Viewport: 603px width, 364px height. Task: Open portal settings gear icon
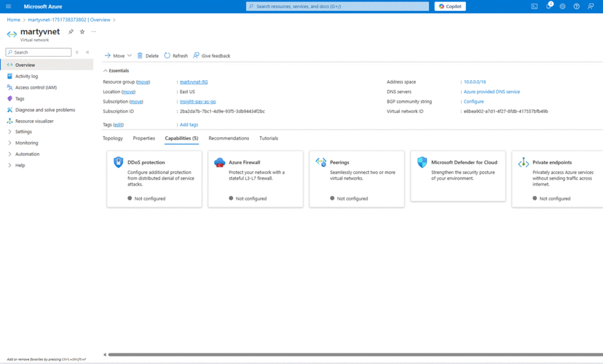(562, 6)
